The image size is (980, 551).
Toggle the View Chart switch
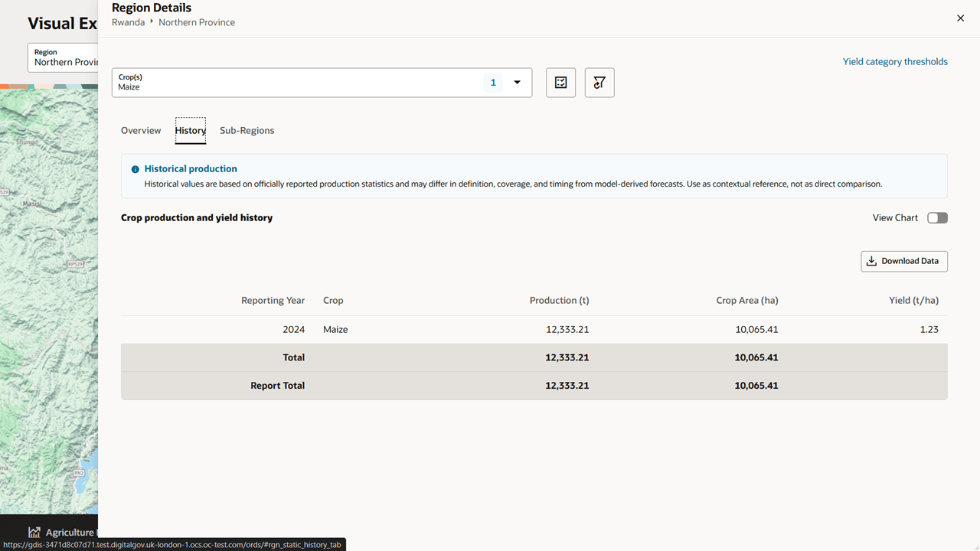coord(937,218)
